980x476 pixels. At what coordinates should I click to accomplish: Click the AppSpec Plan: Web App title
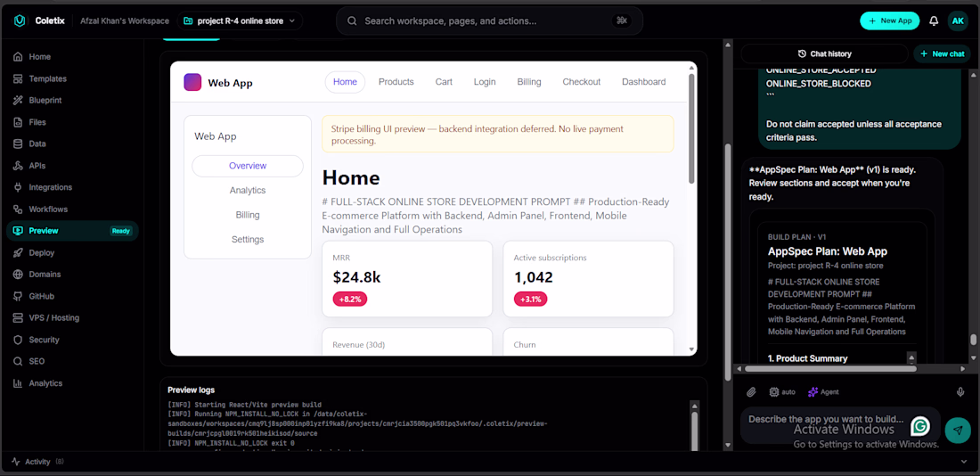click(828, 251)
